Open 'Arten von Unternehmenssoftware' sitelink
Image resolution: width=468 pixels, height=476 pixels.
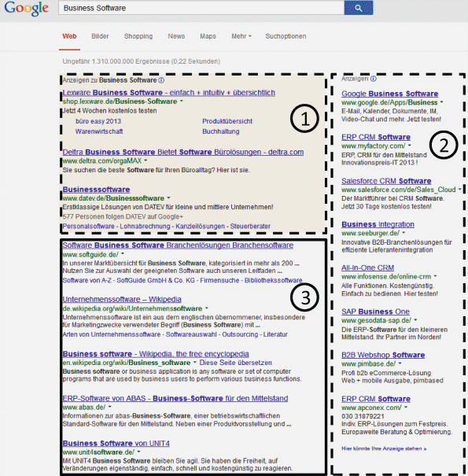[x=112, y=334]
